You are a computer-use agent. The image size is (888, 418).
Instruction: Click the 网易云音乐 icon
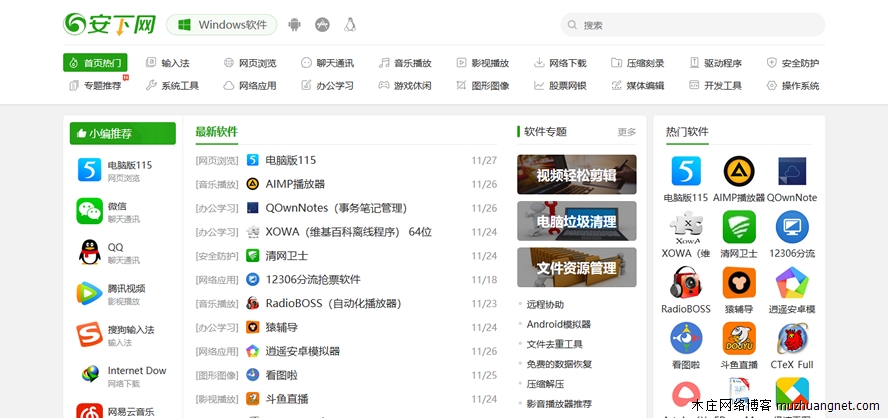coord(89,410)
